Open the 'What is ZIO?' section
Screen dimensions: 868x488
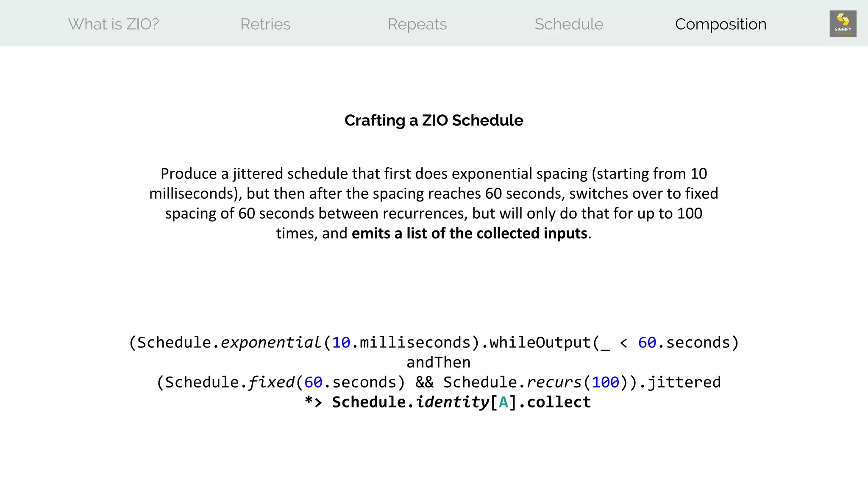click(114, 24)
